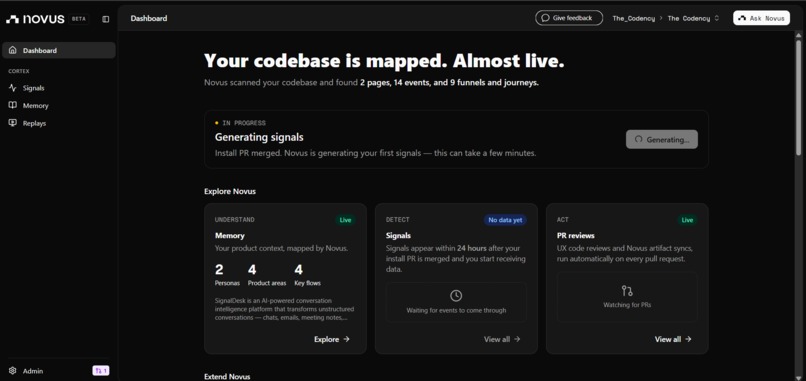This screenshot has width=806, height=381.
Task: Open the Admin settings entry
Action: [x=33, y=371]
